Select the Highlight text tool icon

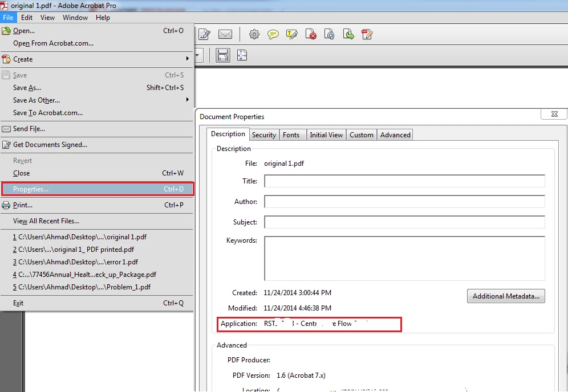291,34
